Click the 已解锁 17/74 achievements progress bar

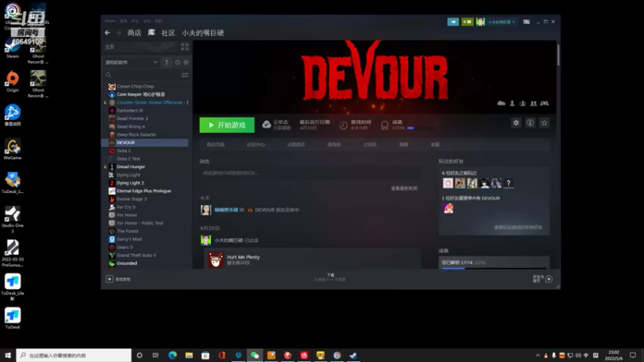[x=493, y=268]
